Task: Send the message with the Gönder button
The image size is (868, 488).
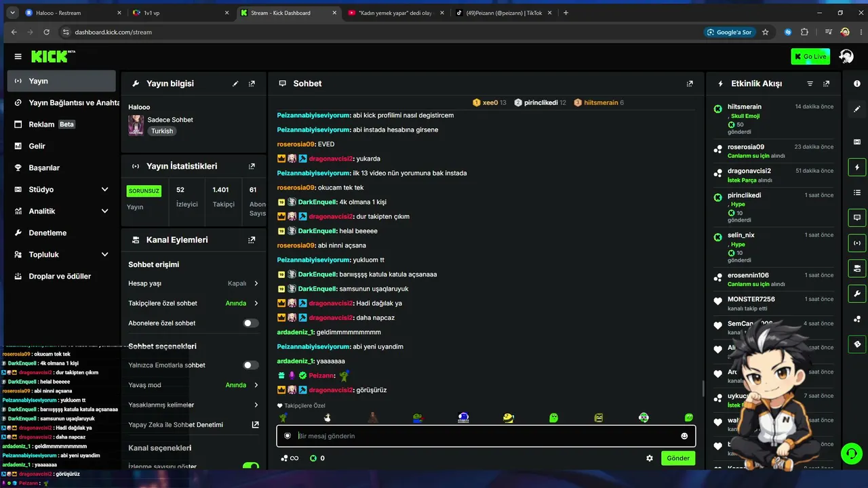Action: click(x=678, y=458)
